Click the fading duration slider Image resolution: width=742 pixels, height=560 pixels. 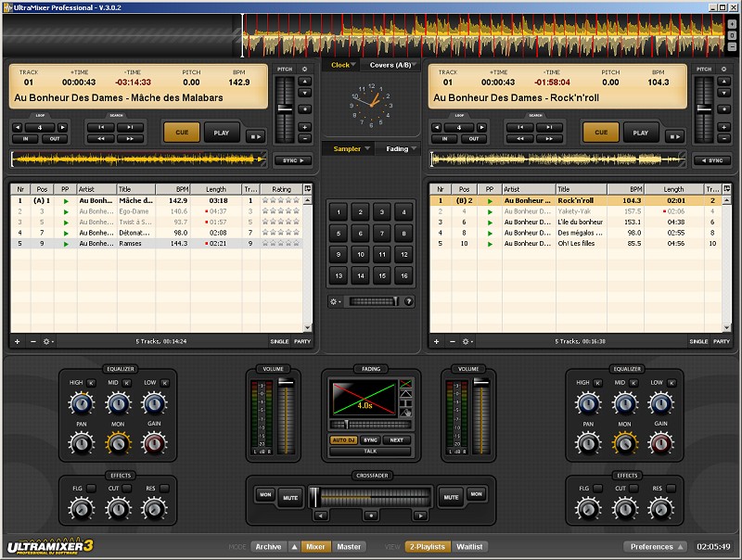click(370, 425)
